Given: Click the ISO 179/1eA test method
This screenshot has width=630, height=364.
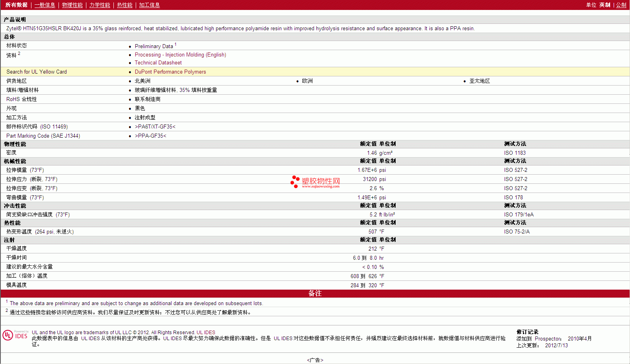Looking at the screenshot, I should (519, 215).
